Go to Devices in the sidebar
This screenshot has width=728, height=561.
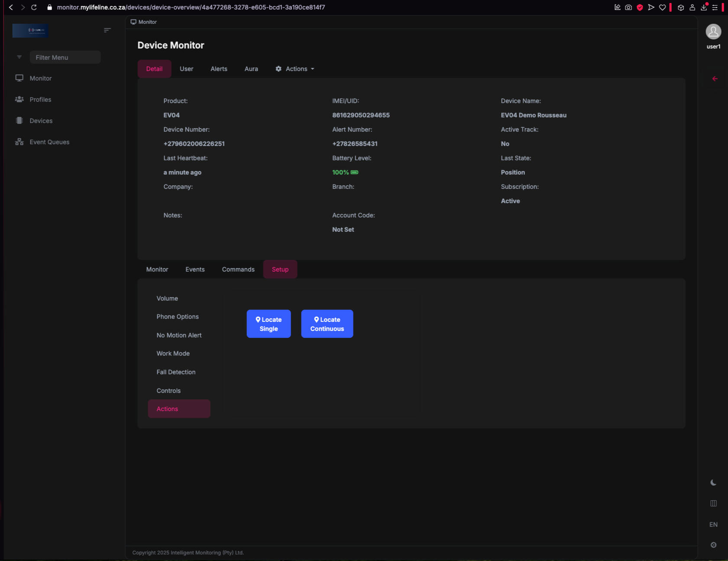point(41,121)
